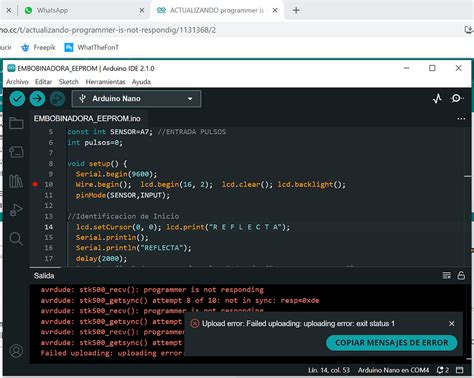
Task: Click the editor vertical scrollbar
Action: pyautogui.click(x=468, y=197)
